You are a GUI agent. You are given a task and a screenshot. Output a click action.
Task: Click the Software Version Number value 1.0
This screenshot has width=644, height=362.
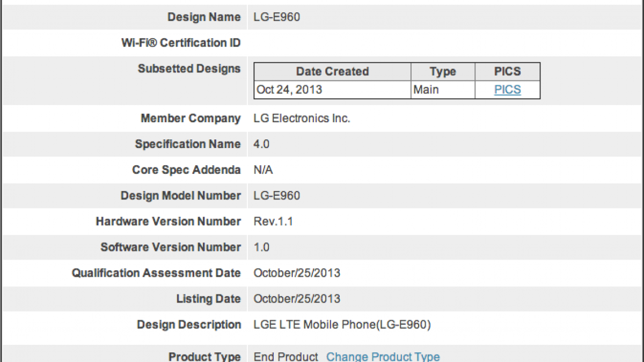point(261,247)
